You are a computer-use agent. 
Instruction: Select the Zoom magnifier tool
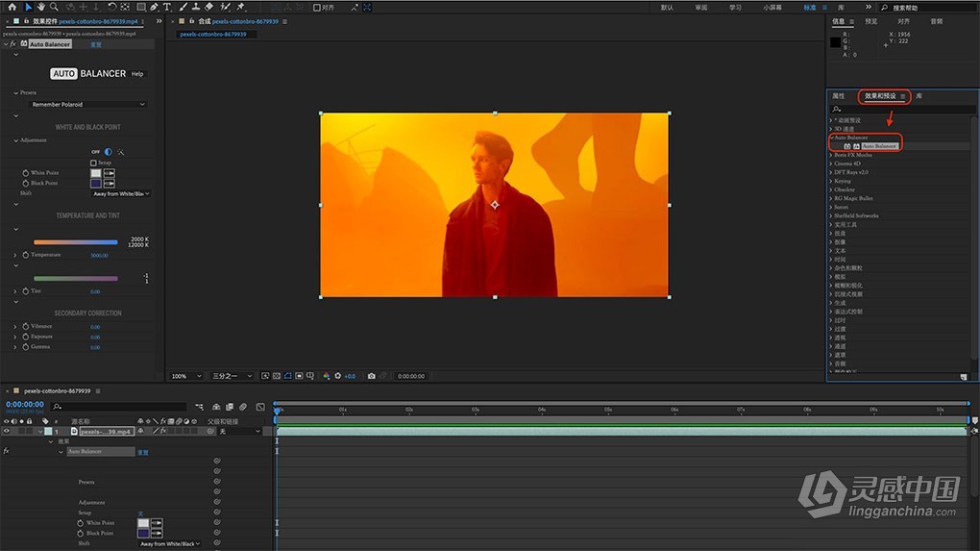(55, 7)
